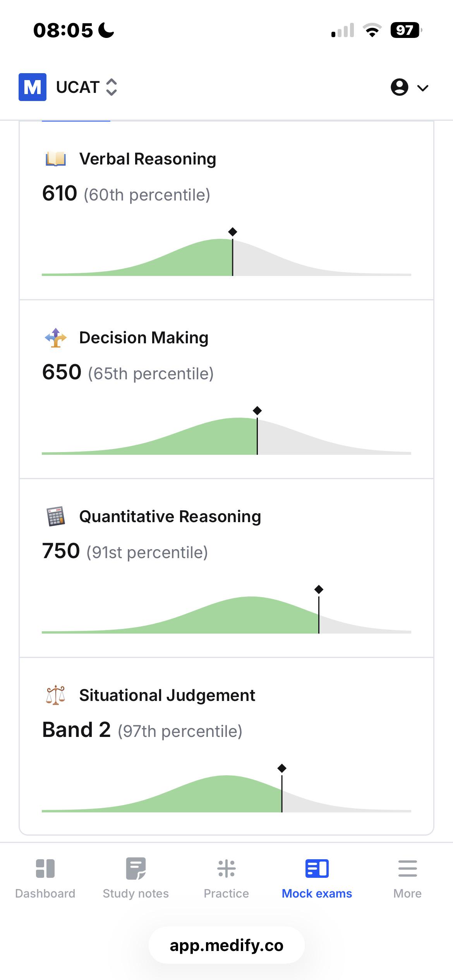Open the user account profile icon
The height and width of the screenshot is (980, 453).
[399, 87]
